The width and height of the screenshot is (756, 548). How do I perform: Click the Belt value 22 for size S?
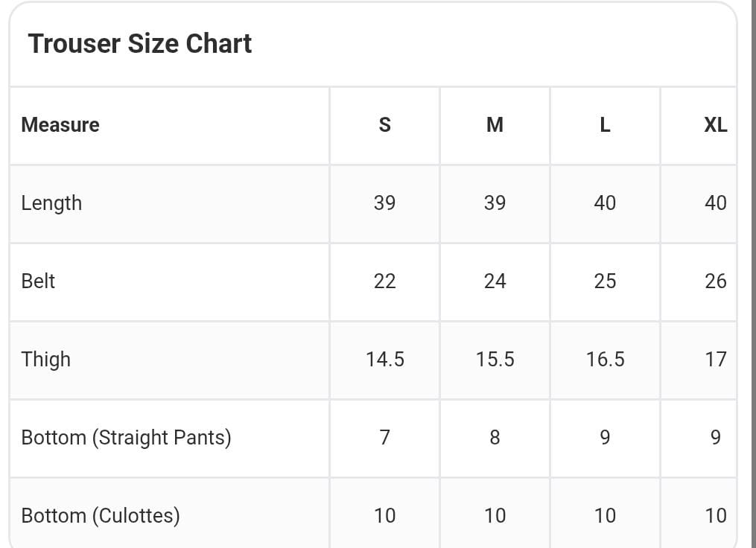coord(384,281)
